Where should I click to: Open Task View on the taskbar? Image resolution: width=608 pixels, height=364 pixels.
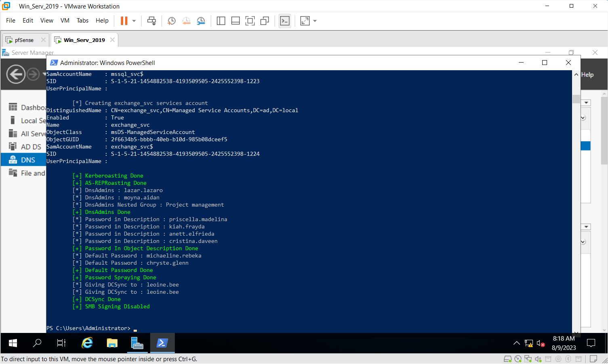pos(61,343)
